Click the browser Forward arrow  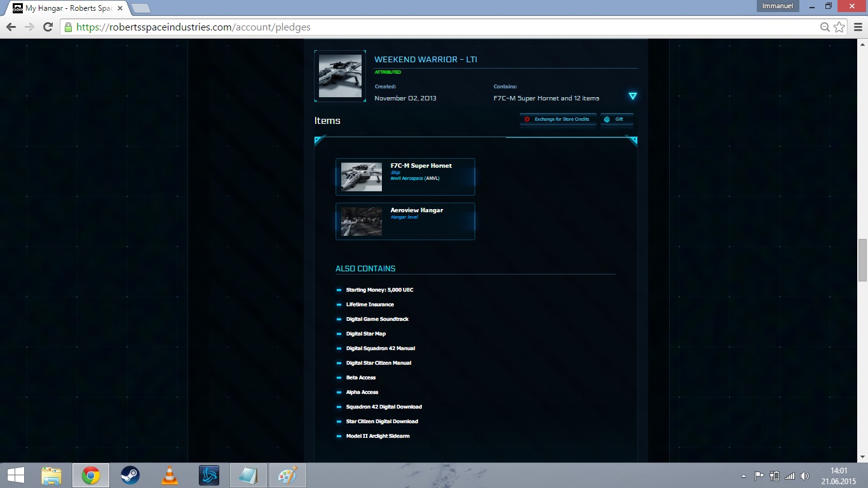(29, 27)
